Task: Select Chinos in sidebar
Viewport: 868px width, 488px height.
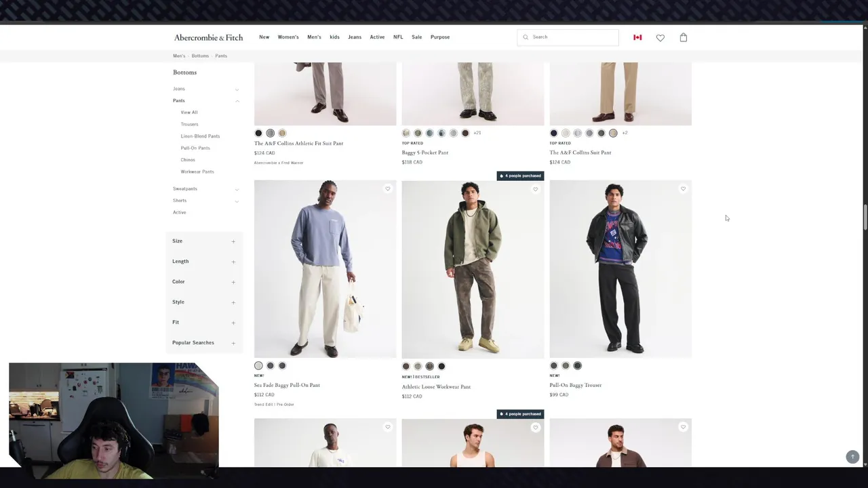Action: tap(188, 160)
